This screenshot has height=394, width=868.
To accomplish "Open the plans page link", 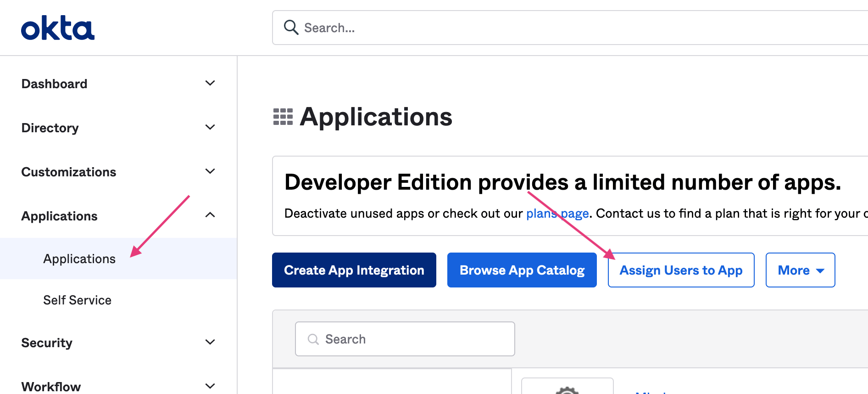I will [557, 214].
